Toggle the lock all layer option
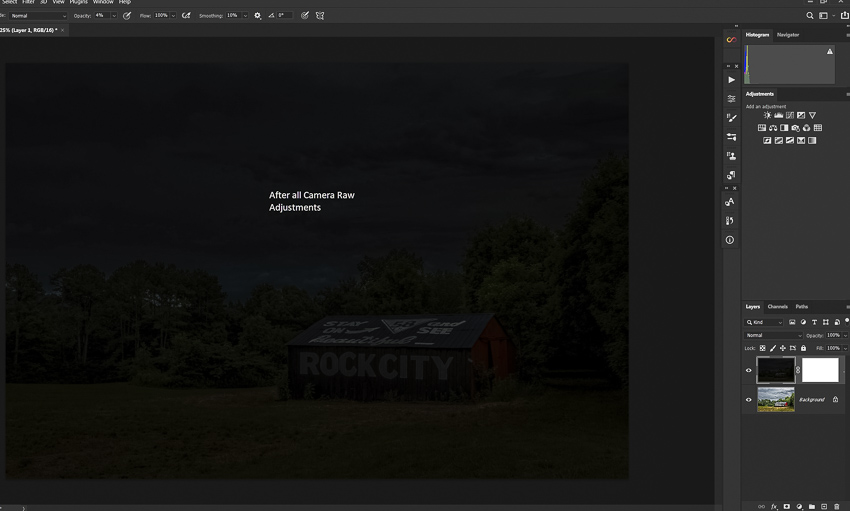 [803, 348]
